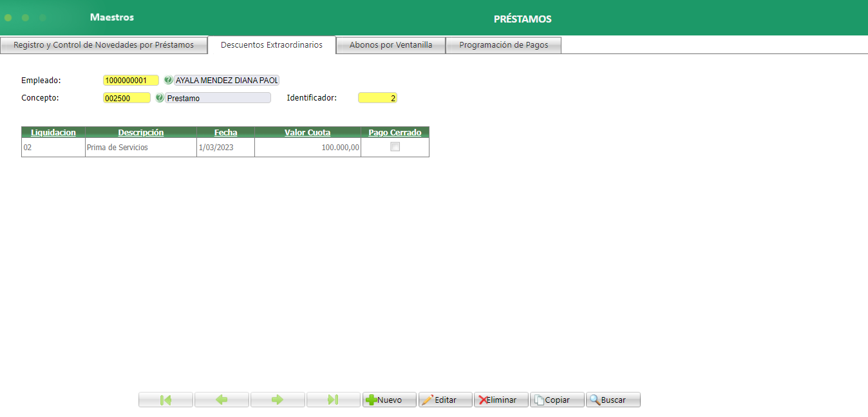The height and width of the screenshot is (417, 868).
Task: Go to previous record arrow
Action: (x=221, y=400)
